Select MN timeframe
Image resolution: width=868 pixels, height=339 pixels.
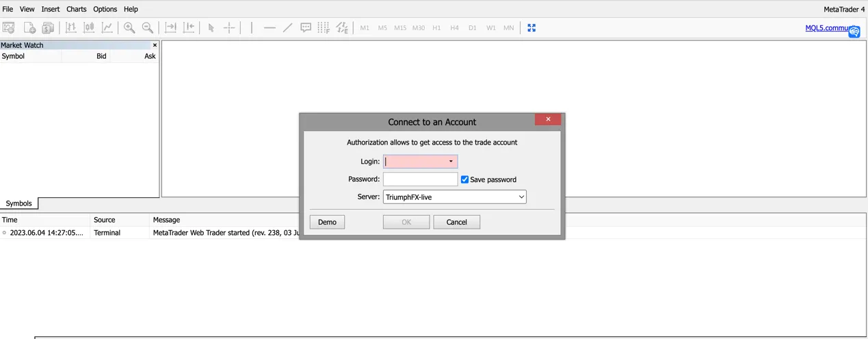click(509, 28)
